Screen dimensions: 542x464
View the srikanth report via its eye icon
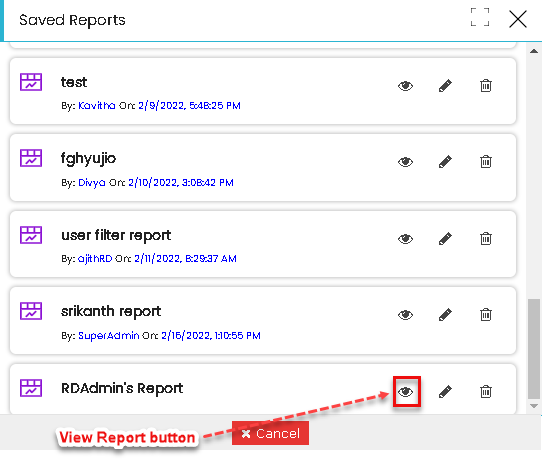point(405,315)
